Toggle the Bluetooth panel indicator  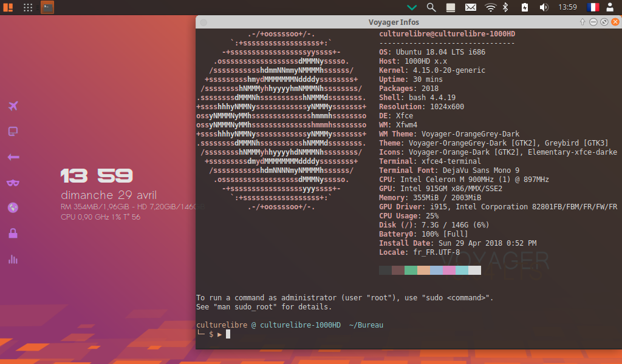tap(505, 7)
